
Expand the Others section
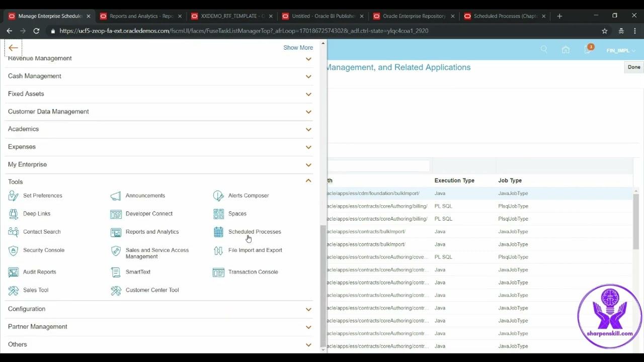[x=308, y=344]
